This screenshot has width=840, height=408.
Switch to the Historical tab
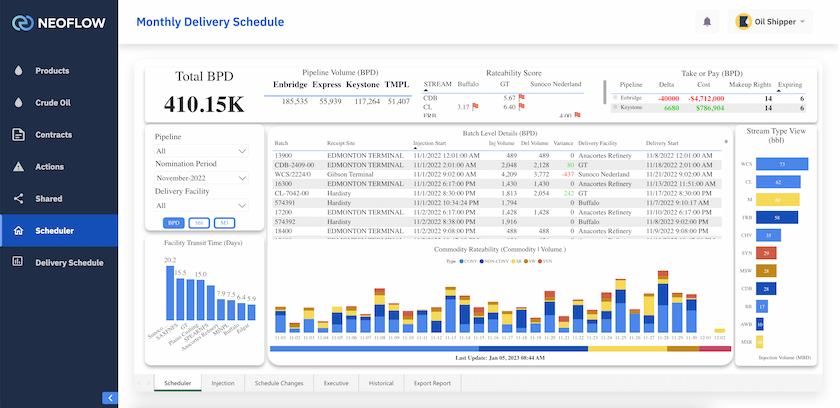click(381, 383)
